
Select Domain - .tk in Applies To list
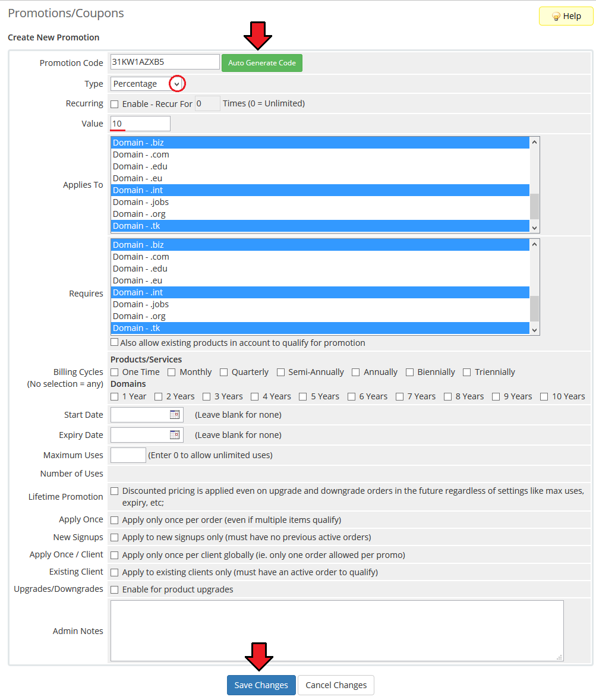(x=320, y=226)
